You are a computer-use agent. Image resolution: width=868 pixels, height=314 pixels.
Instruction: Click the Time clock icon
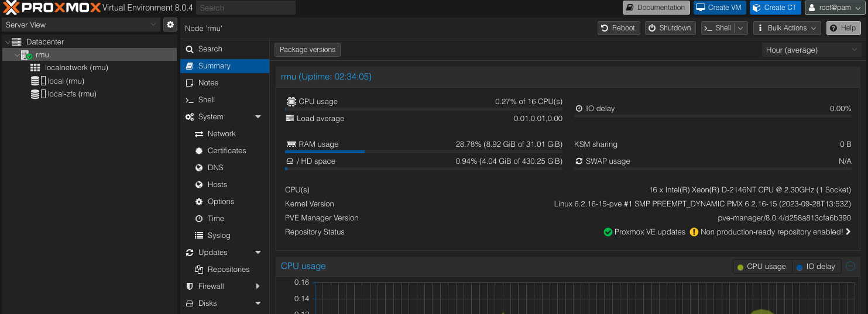199,219
